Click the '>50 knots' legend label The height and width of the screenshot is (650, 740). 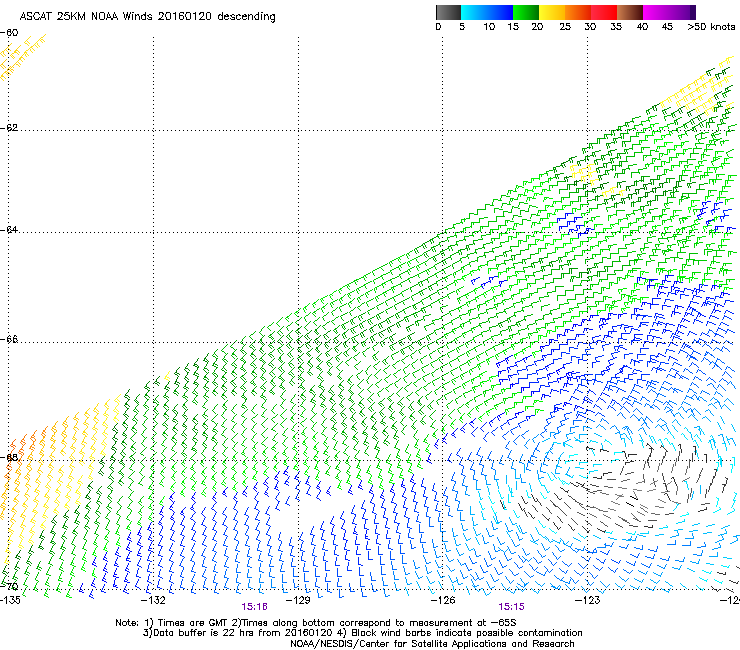click(711, 27)
